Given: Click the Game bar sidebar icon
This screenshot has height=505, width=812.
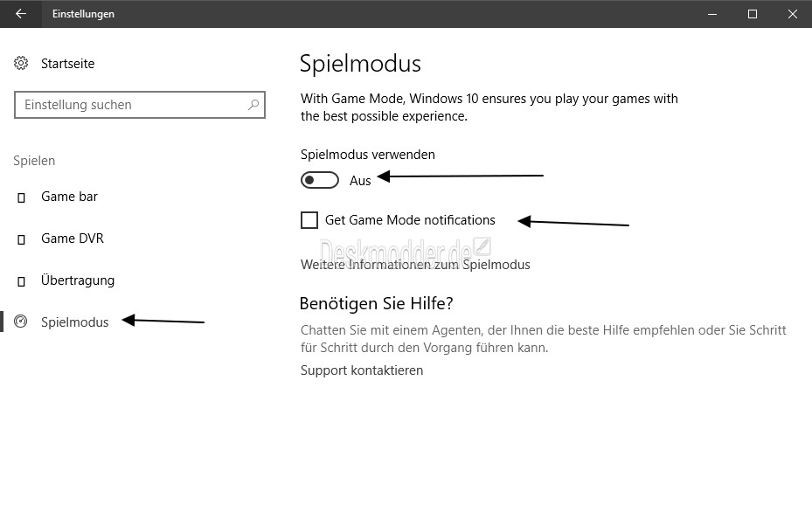Looking at the screenshot, I should (x=21, y=197).
